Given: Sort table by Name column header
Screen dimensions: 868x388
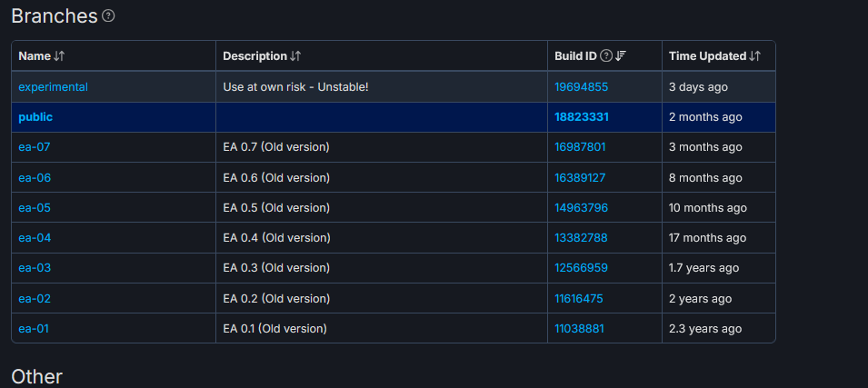Looking at the screenshot, I should (35, 56).
